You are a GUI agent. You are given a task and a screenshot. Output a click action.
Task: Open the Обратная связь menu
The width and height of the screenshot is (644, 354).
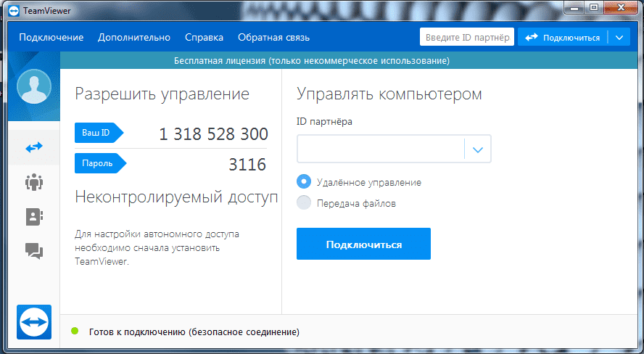tap(273, 38)
